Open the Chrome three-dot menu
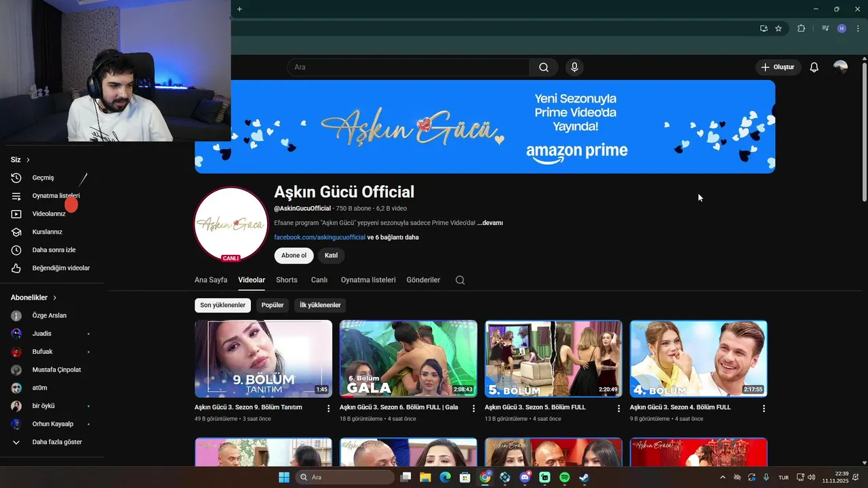The image size is (868, 488). coord(858,28)
